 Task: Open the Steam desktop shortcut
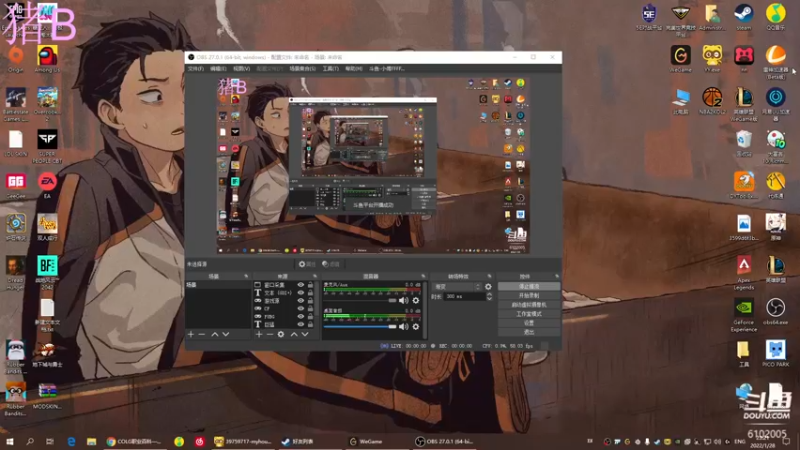tap(743, 17)
